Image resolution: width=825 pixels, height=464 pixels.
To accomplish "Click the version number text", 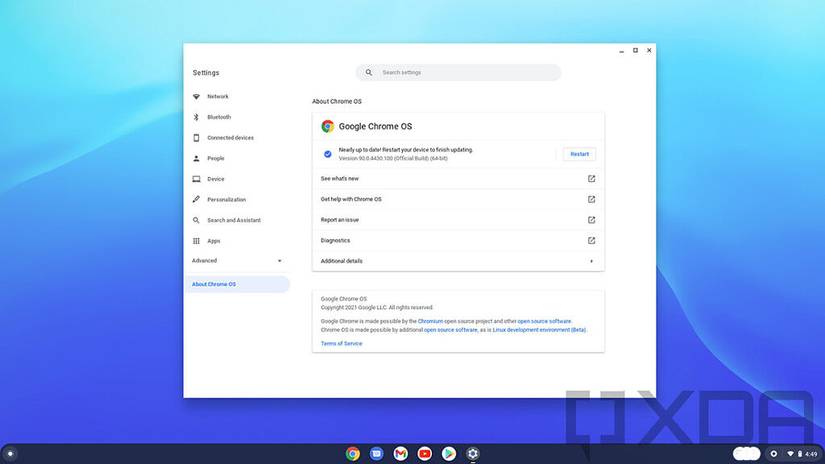I will click(x=393, y=158).
